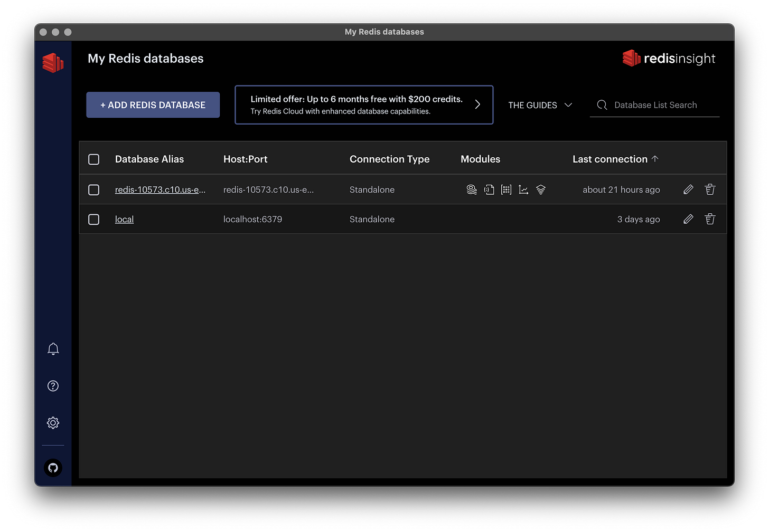The image size is (769, 532).
Task: Click the chevron arrow on the Limited offer banner
Action: [x=477, y=104]
